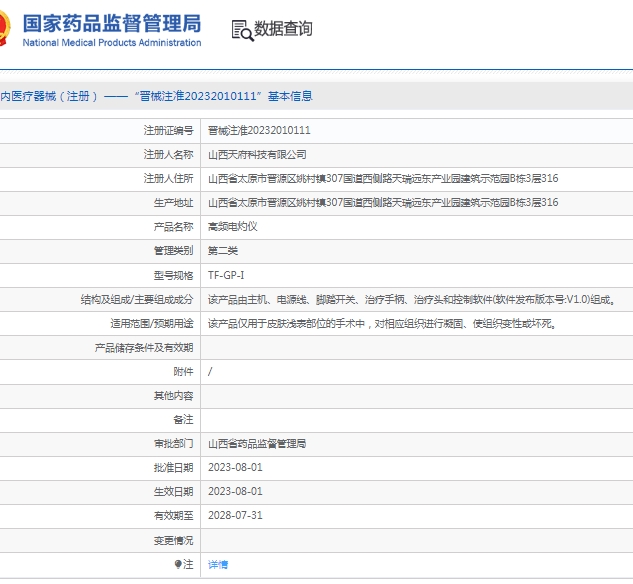Click the 适用范围 intended use description
This screenshot has width=633, height=584.
tap(382, 324)
